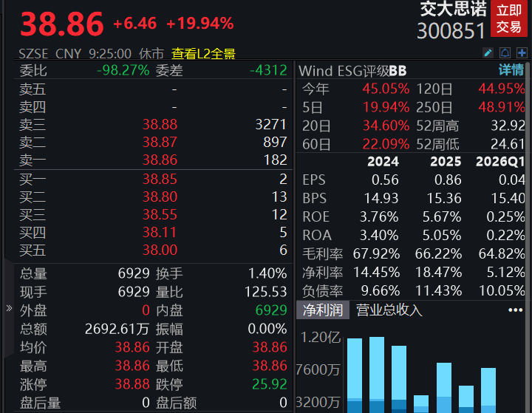The width and height of the screenshot is (532, 413).
Task: Select 卖二 price 38.87
Action: pos(160,142)
